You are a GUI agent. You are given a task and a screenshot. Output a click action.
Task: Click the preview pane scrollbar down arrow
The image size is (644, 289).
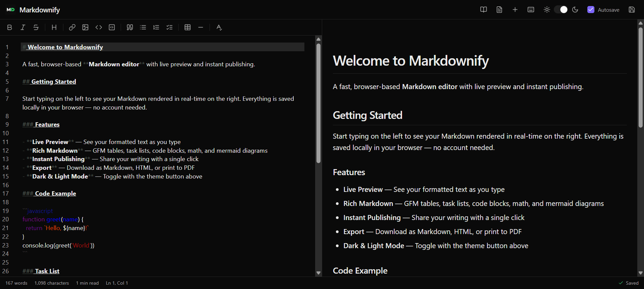pyautogui.click(x=641, y=273)
